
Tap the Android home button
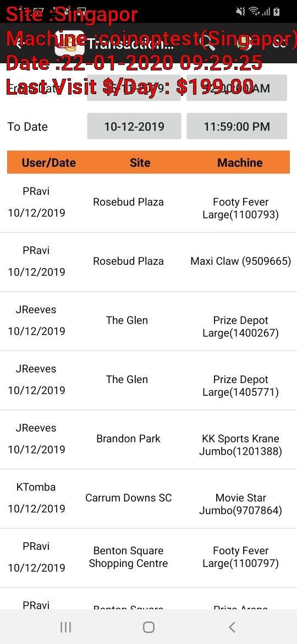(x=148, y=627)
